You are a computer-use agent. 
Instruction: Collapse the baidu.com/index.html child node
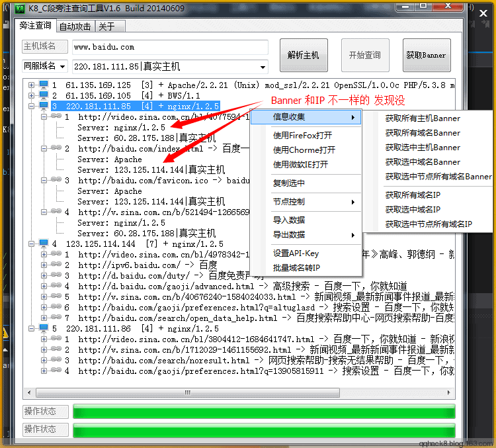point(44,148)
